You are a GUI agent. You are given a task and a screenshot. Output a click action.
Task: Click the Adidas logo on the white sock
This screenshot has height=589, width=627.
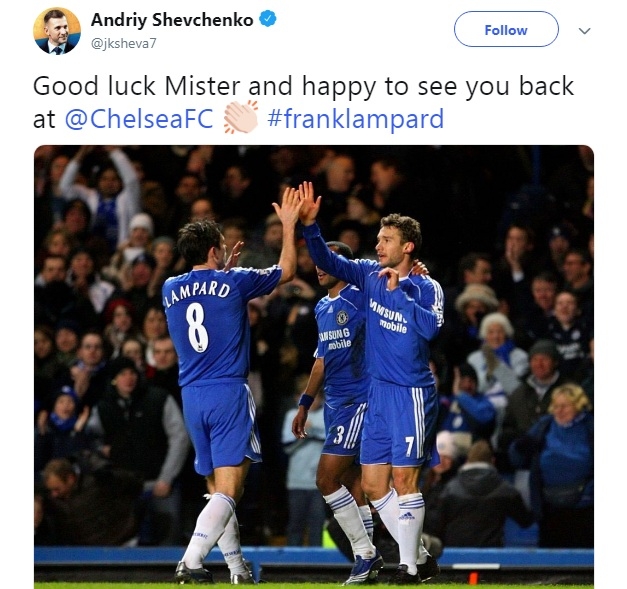point(407,516)
